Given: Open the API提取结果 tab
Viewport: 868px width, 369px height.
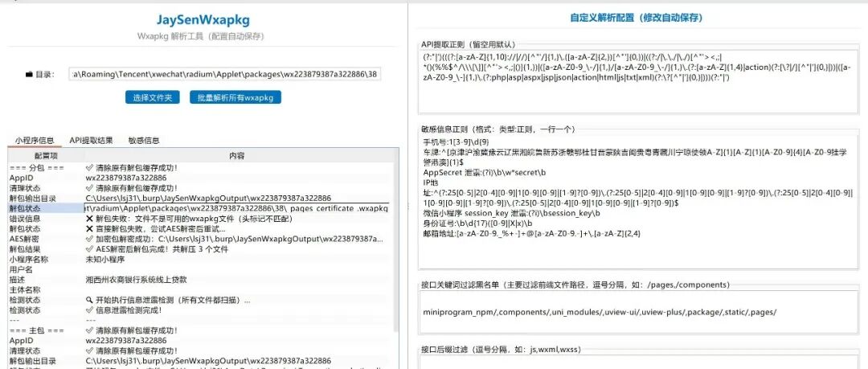Looking at the screenshot, I should 91,141.
